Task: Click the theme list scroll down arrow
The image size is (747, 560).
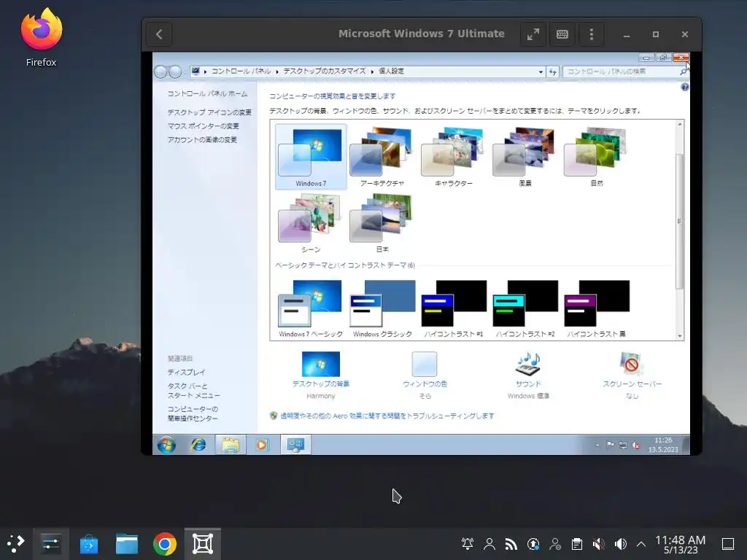Action: tap(680, 335)
